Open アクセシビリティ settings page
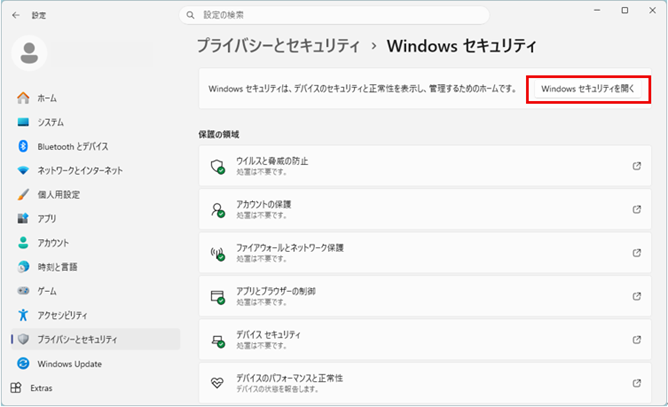 click(62, 315)
